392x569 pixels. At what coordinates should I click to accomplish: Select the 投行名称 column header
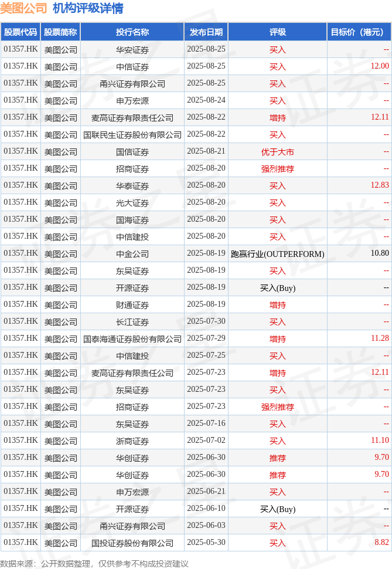click(132, 32)
